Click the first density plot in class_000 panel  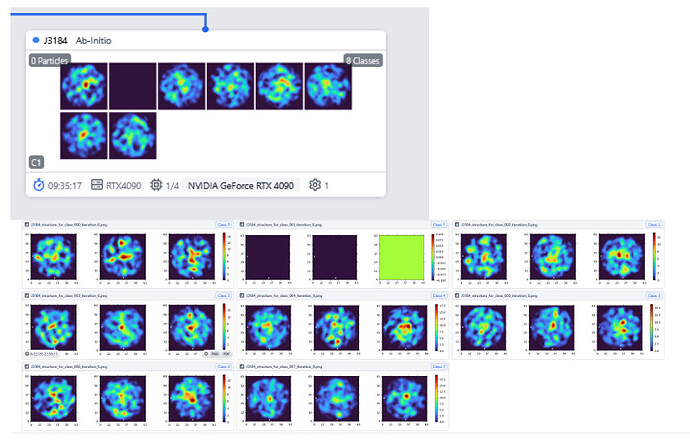click(54, 257)
